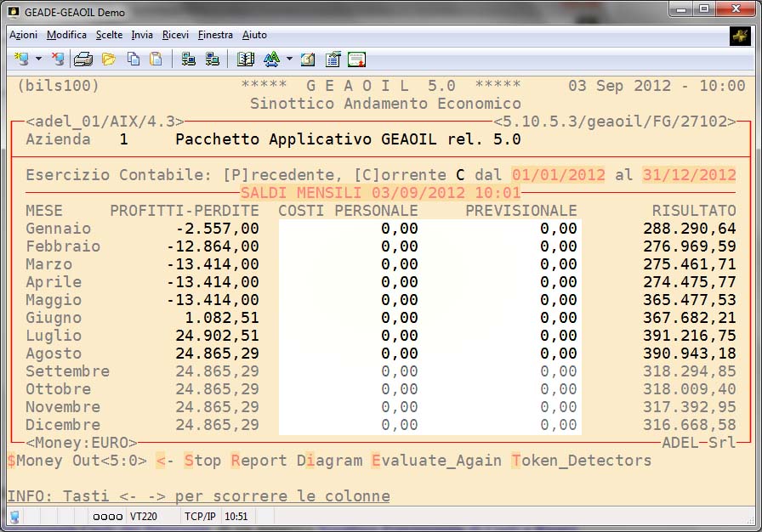Open the Finestra menu
The image size is (762, 532).
click(x=215, y=35)
